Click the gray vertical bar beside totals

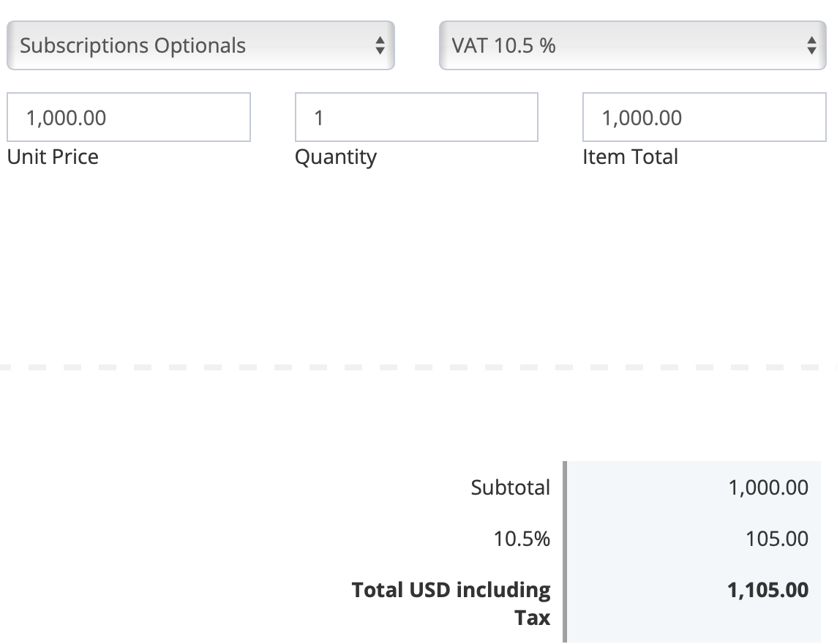point(565,549)
